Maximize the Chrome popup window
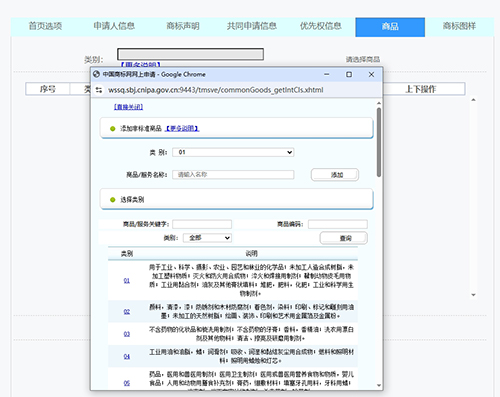 pos(349,74)
